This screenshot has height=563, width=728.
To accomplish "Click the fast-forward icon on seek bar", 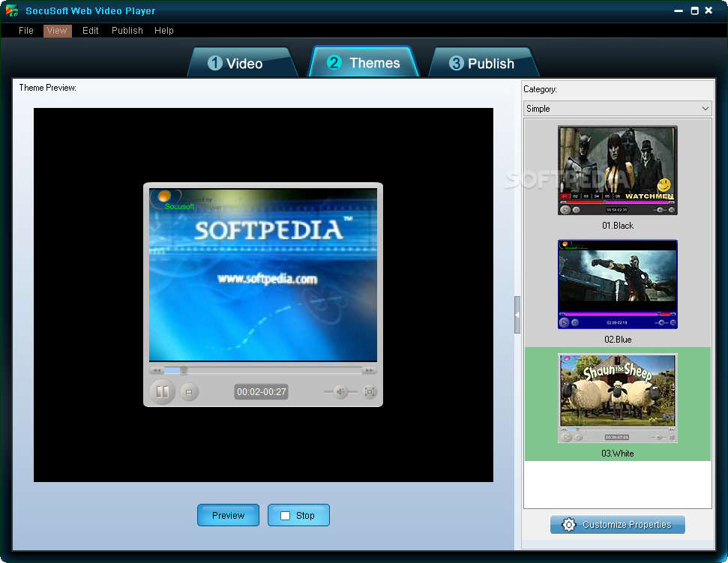I will (370, 370).
